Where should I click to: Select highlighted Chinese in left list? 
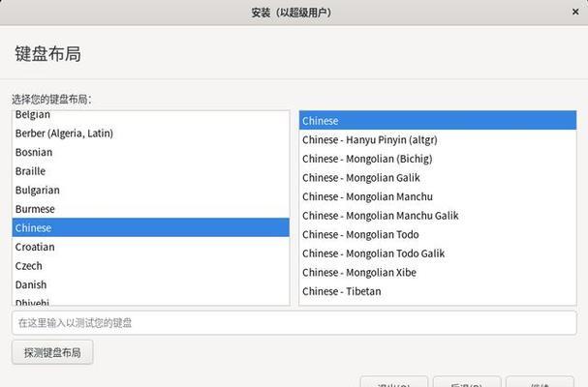point(151,227)
